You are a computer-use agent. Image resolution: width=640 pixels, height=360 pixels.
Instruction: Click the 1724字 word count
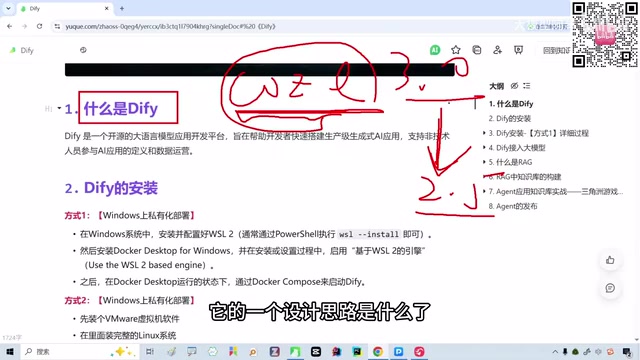pos(12,338)
